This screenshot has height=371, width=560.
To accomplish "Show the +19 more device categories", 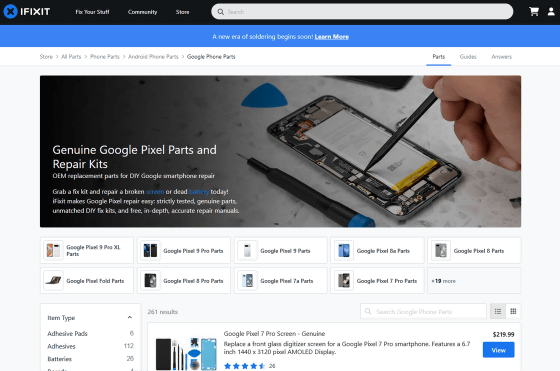I will (474, 281).
